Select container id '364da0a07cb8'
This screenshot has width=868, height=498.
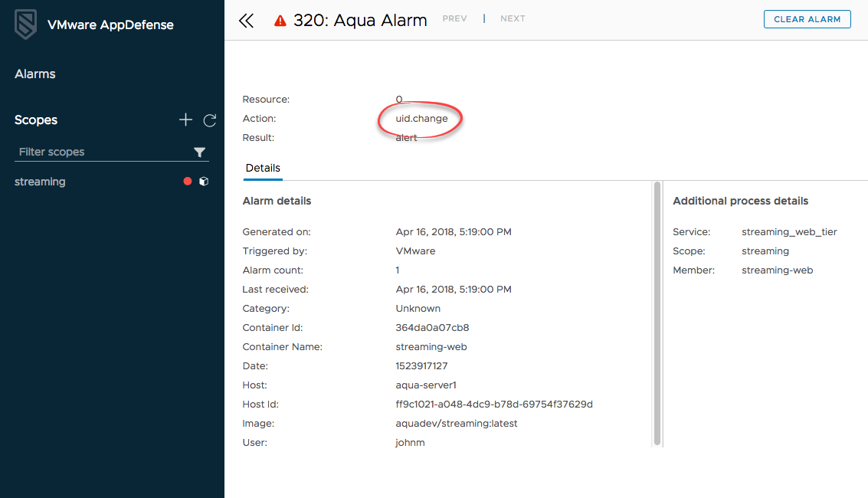432,328
